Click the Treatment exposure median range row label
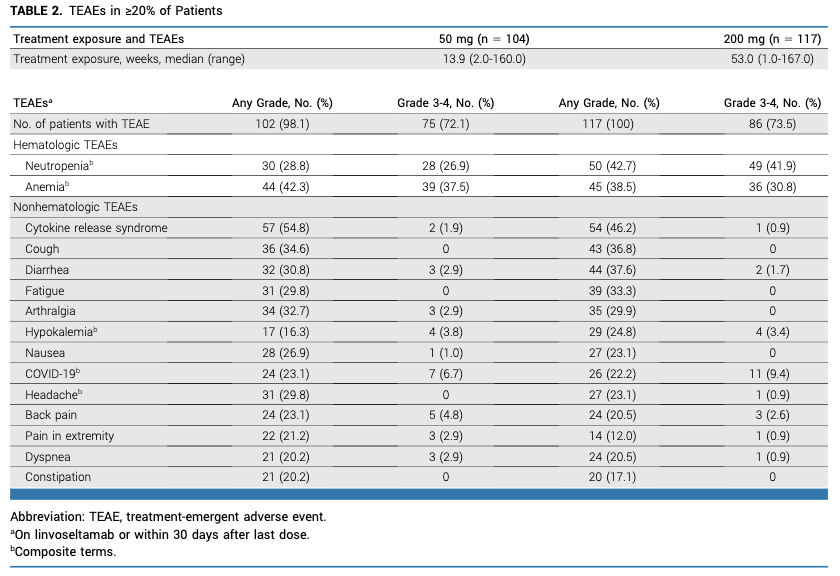This screenshot has width=840, height=576. [129, 59]
